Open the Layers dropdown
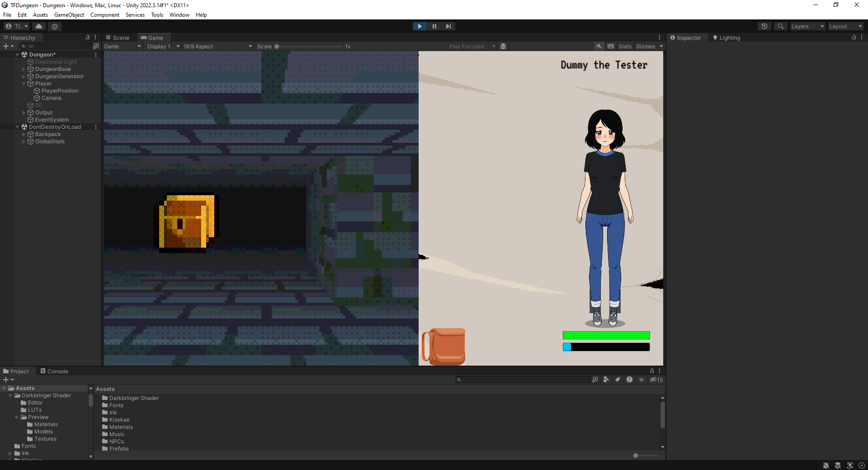868x470 pixels. 807,26
